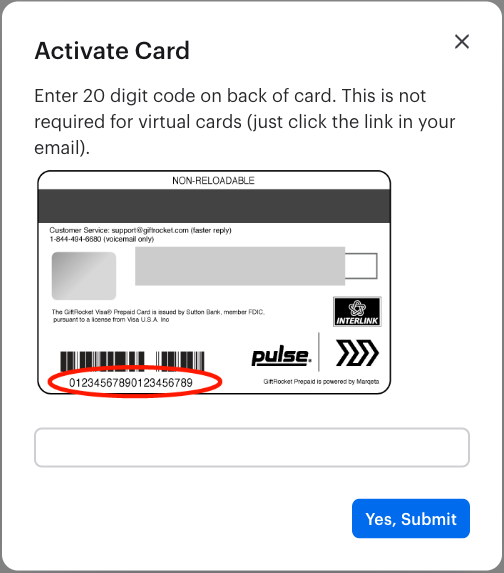Viewport: 504px width, 573px height.
Task: Close the Activate Card dialog
Action: coord(462,41)
